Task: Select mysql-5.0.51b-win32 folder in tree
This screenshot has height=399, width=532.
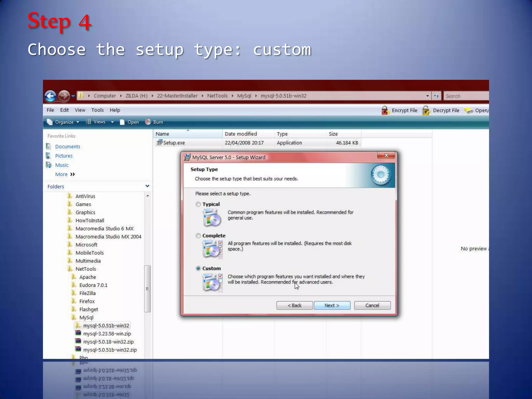Action: [x=106, y=325]
